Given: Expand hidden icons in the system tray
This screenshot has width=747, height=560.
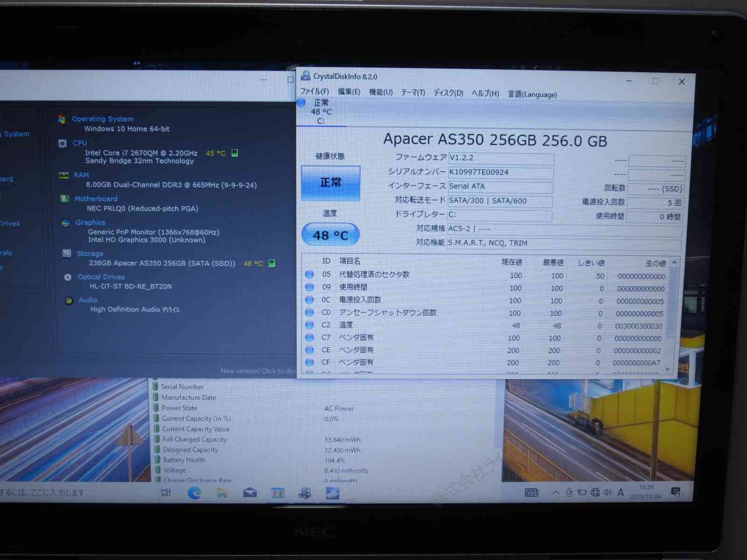Looking at the screenshot, I should click(556, 492).
